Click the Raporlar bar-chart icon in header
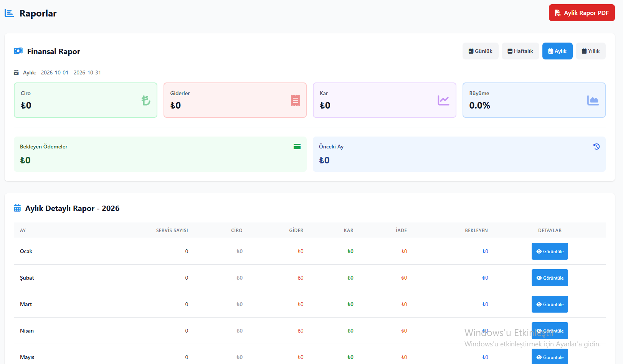 9,13
